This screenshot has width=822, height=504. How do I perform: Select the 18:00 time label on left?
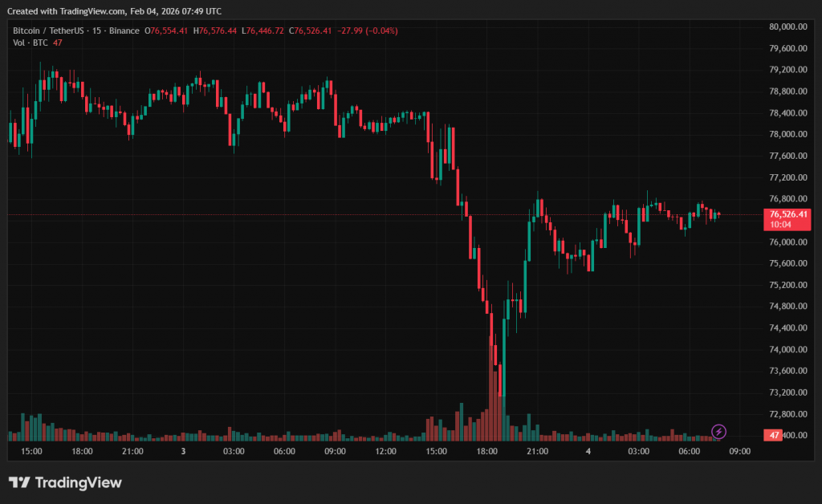coord(82,452)
